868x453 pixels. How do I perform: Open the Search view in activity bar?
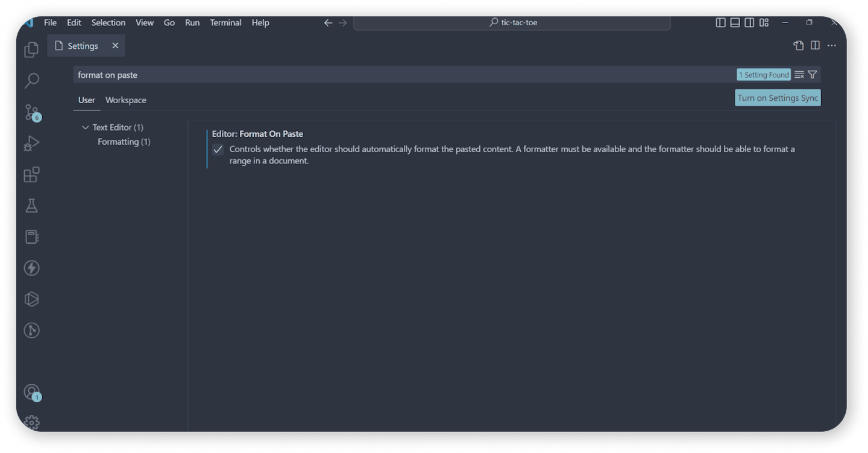(31, 80)
